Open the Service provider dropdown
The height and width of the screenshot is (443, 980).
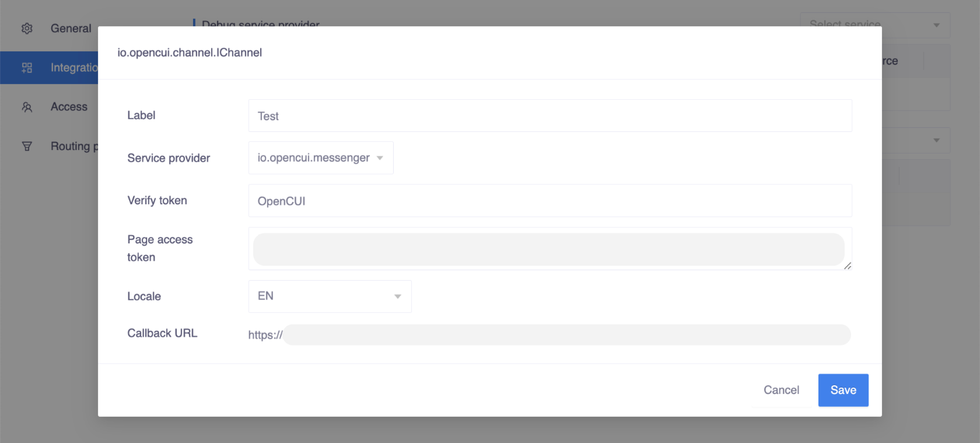coord(320,158)
